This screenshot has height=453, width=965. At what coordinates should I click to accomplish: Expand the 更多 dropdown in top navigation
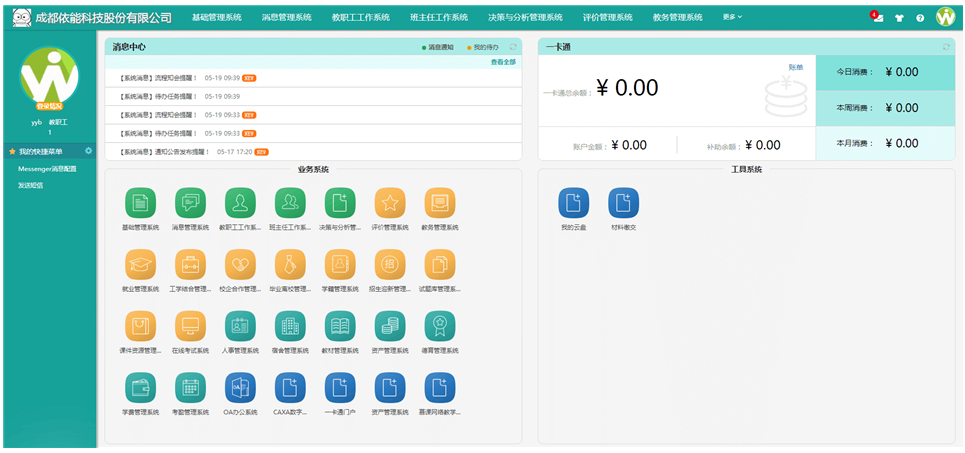pos(732,17)
